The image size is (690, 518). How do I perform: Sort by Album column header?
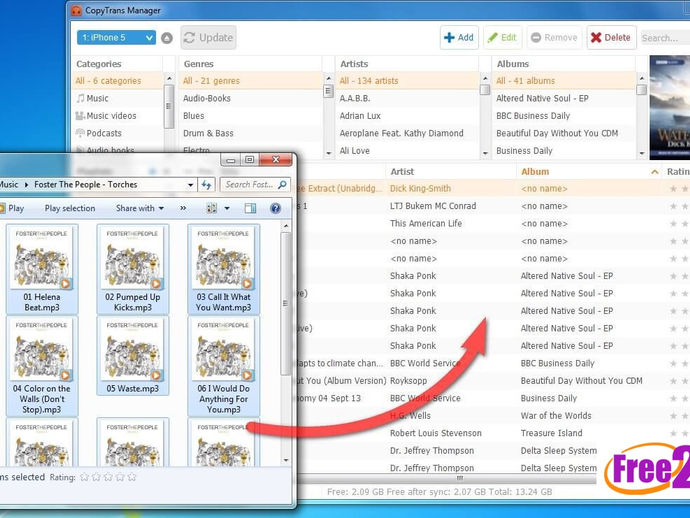pyautogui.click(x=589, y=172)
